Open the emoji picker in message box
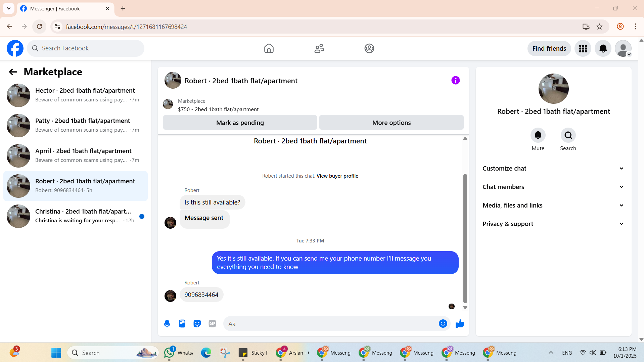This screenshot has width=644, height=362. (x=443, y=324)
